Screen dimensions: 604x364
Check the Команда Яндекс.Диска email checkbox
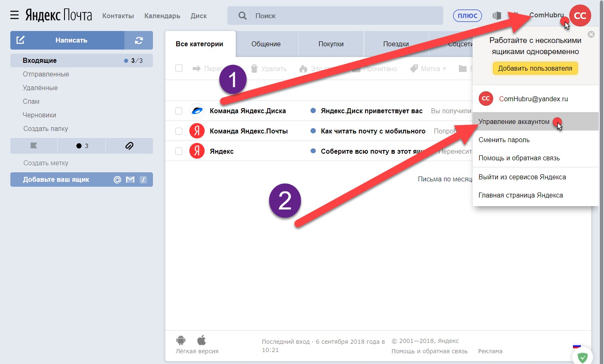179,111
